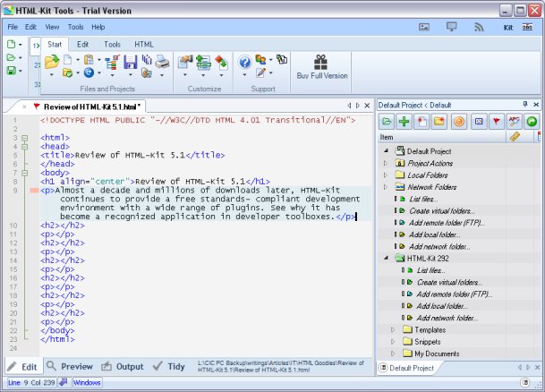
Task: Click the yellow folder with star project icon
Action: (x=439, y=122)
